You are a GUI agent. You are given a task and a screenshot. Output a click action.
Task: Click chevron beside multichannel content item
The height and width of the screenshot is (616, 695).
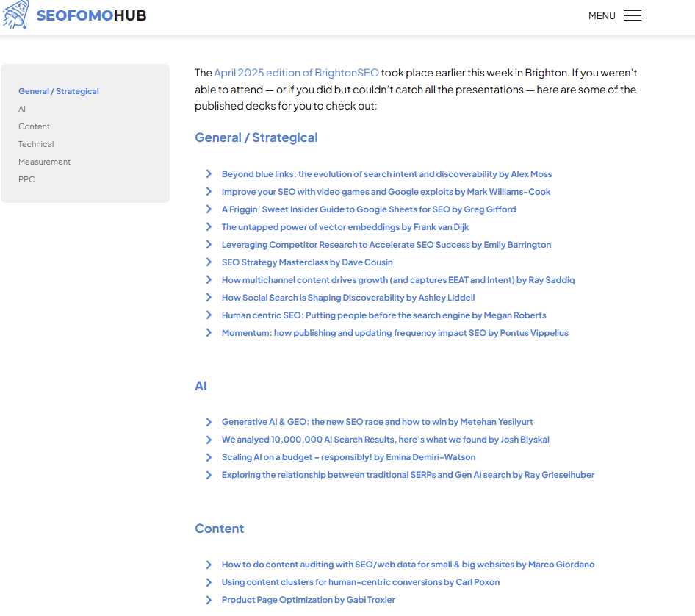pyautogui.click(x=209, y=280)
